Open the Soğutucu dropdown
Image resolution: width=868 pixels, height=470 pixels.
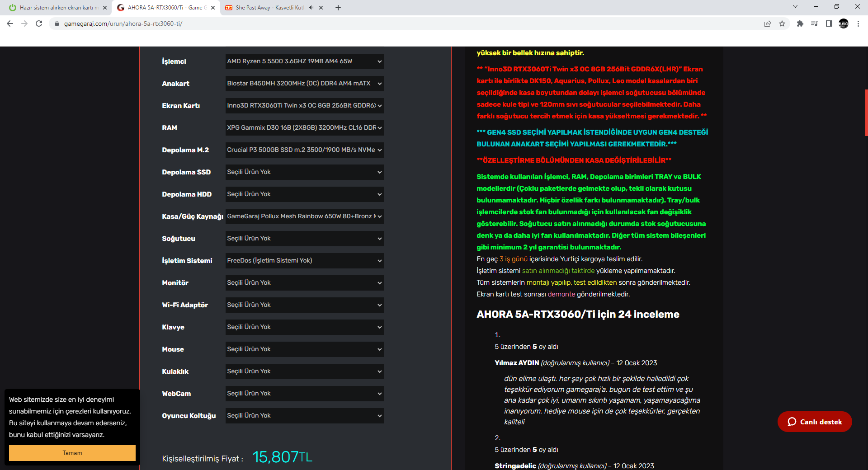click(305, 239)
